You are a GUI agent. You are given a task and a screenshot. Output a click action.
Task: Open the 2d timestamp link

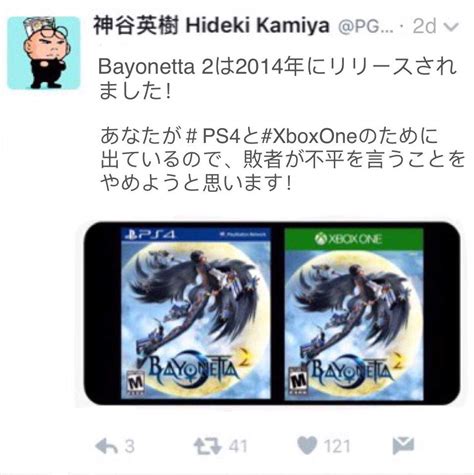[x=424, y=26]
